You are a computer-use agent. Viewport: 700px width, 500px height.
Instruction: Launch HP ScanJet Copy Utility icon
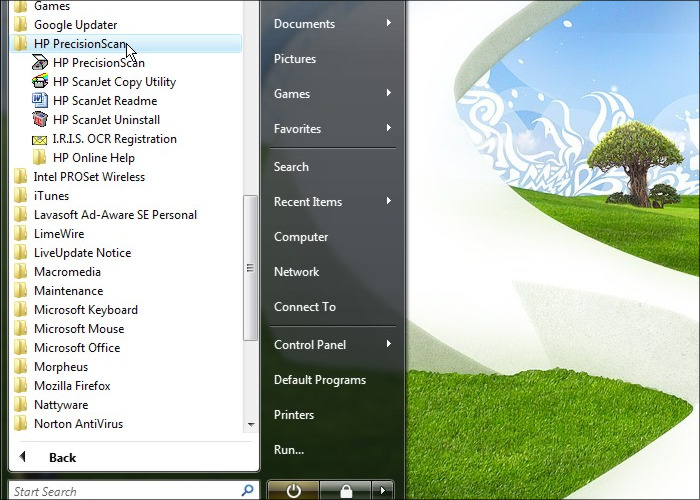click(x=40, y=82)
